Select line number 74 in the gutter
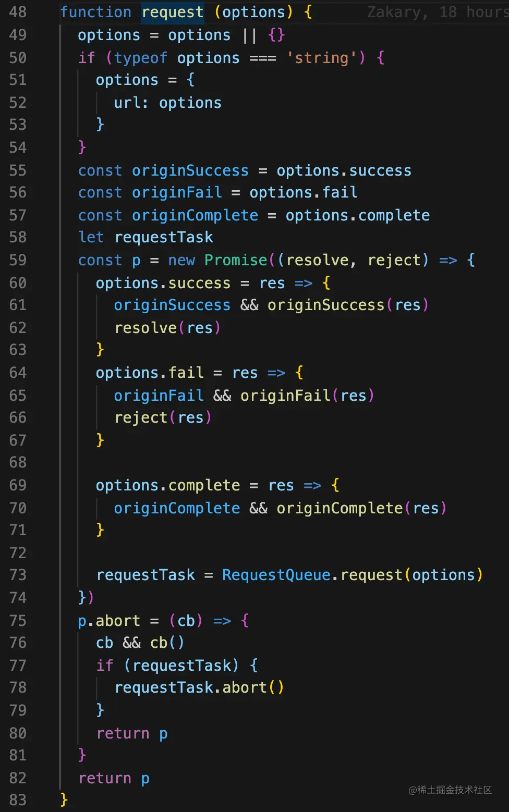509x812 pixels. point(18,598)
